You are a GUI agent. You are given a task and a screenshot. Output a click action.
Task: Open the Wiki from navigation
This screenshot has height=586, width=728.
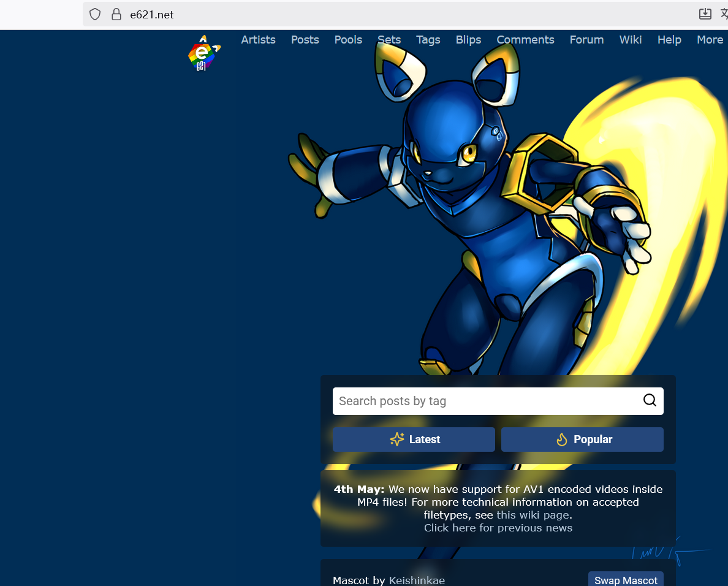click(631, 40)
